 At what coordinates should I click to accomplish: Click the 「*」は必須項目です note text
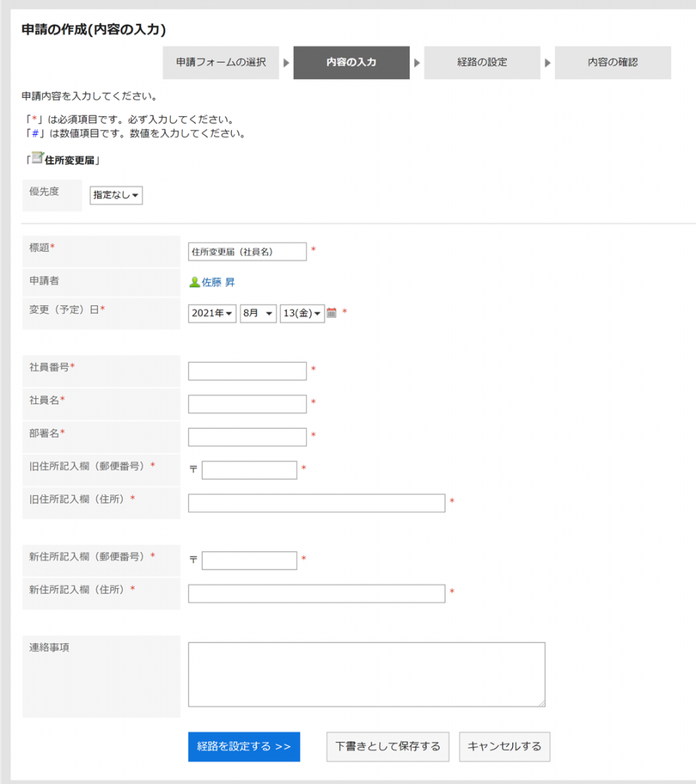130,119
